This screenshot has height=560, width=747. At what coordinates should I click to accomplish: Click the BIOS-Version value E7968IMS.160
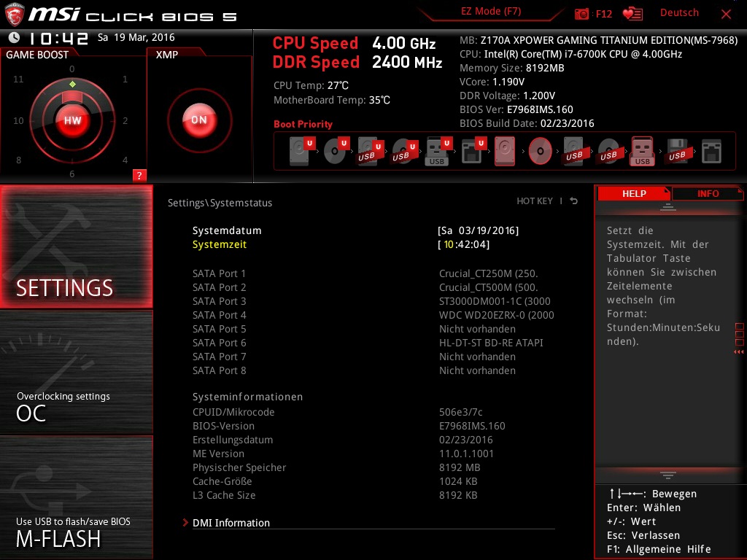click(x=472, y=426)
